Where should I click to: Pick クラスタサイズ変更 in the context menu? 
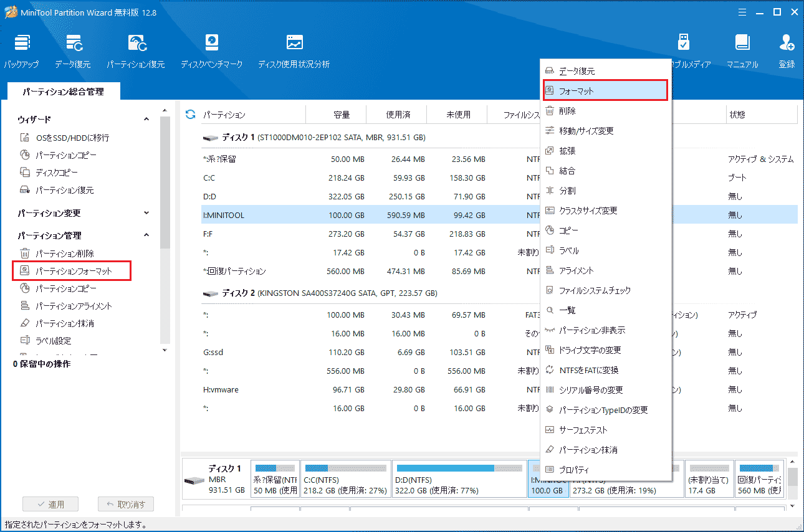coord(606,211)
